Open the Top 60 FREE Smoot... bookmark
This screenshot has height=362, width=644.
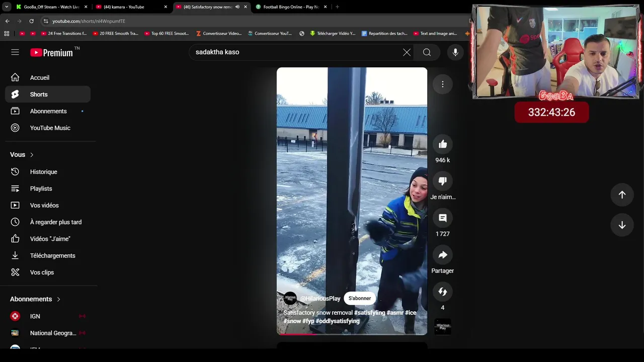(167, 34)
